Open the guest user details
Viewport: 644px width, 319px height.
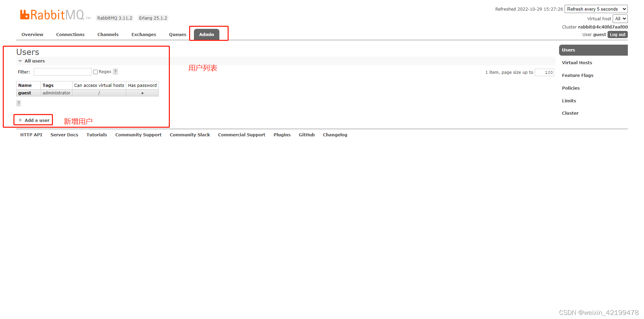(24, 93)
